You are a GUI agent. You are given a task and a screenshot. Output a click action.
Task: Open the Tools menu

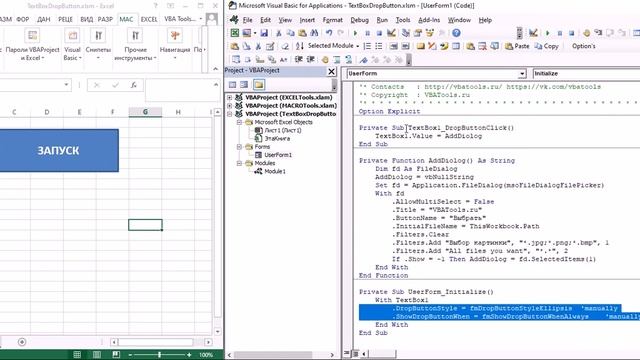403,20
